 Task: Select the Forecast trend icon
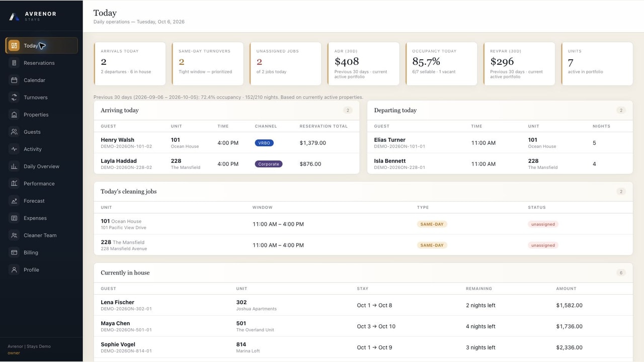tap(14, 201)
